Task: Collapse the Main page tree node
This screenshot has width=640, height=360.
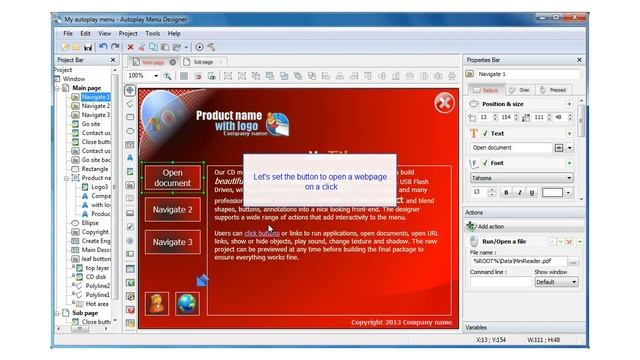Action: [x=58, y=88]
